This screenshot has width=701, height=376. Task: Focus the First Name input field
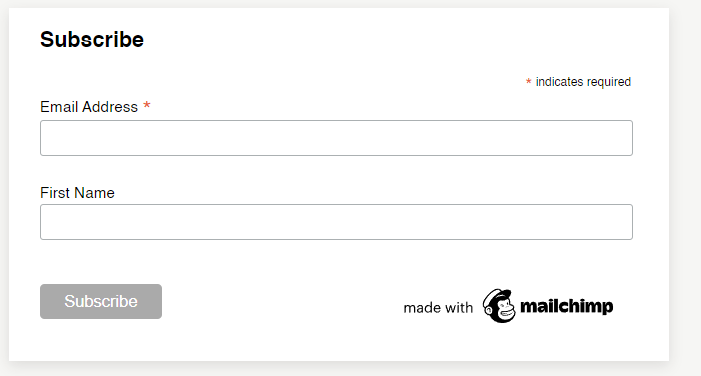336,222
